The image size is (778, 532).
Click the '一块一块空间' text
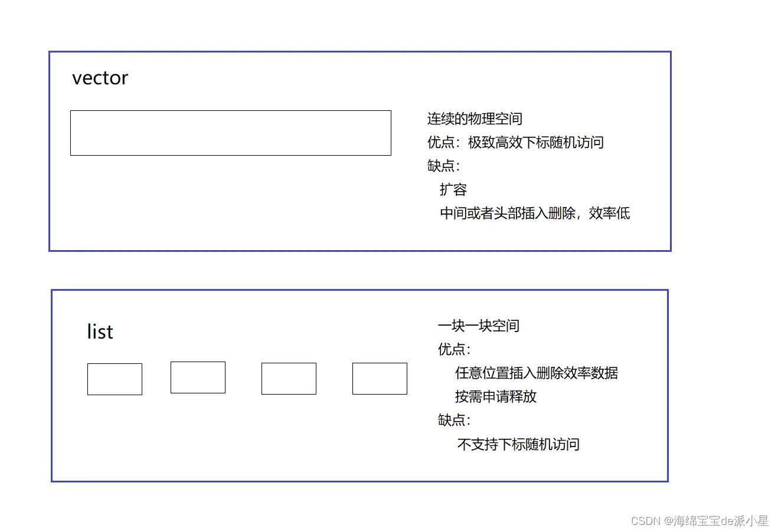click(478, 326)
